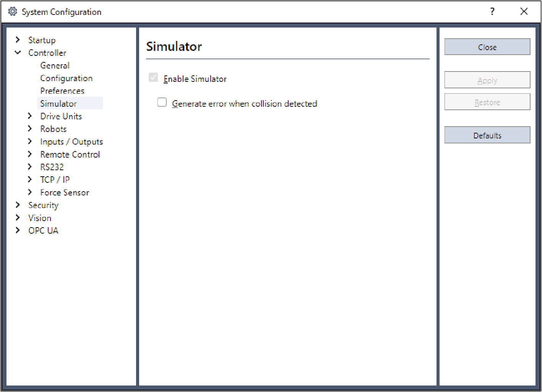This screenshot has width=542, height=392.
Task: Expand the Security section chevron
Action: 18,205
